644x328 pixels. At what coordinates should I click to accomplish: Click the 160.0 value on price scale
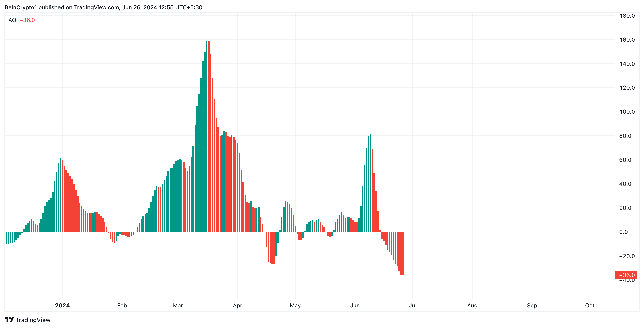(627, 40)
